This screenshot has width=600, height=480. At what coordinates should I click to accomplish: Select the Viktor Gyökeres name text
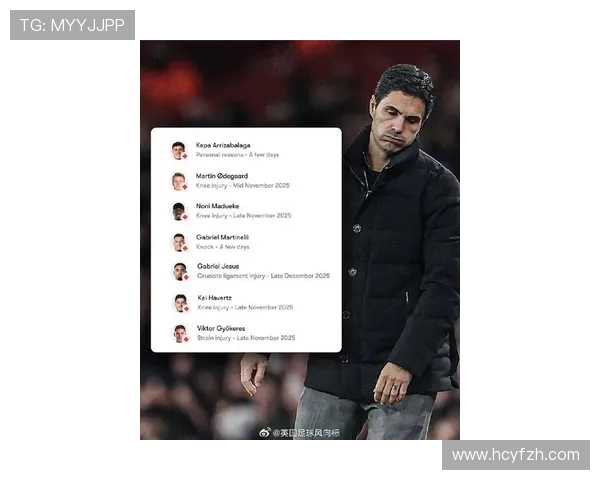click(x=221, y=328)
